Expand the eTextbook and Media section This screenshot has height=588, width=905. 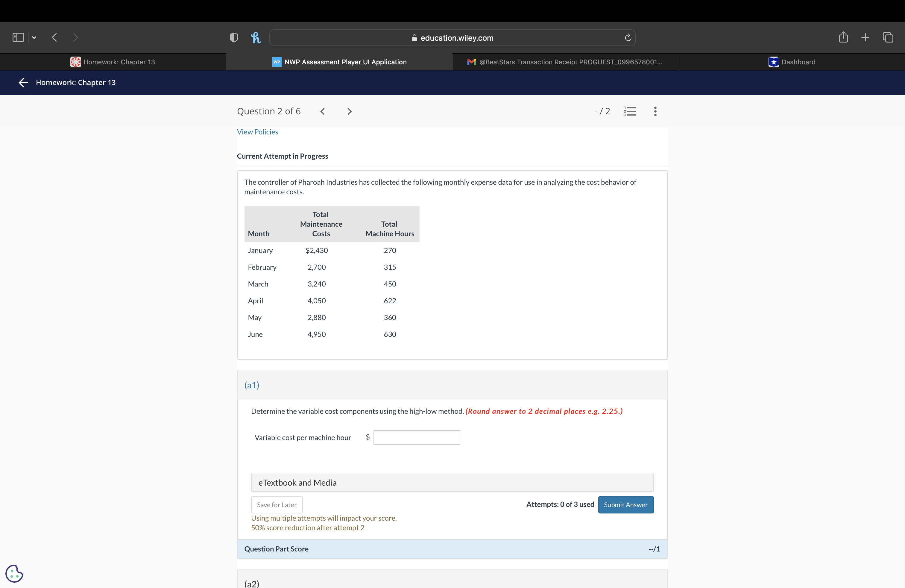coord(452,482)
